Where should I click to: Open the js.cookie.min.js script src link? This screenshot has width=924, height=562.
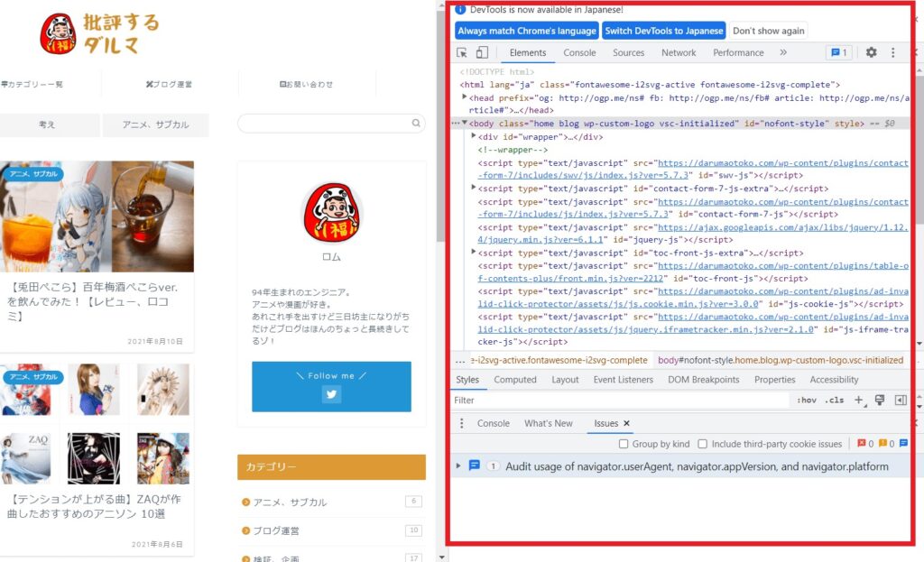[x=693, y=298]
